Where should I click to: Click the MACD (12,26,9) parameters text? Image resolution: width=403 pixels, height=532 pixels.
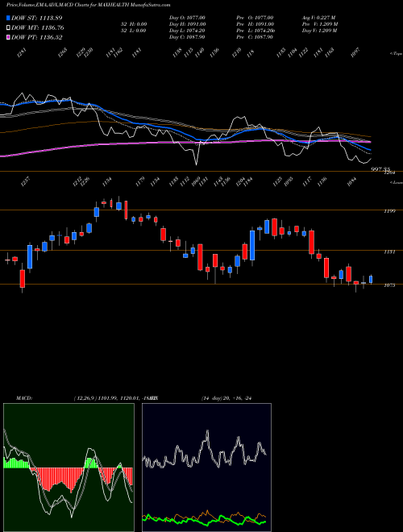pos(114,398)
